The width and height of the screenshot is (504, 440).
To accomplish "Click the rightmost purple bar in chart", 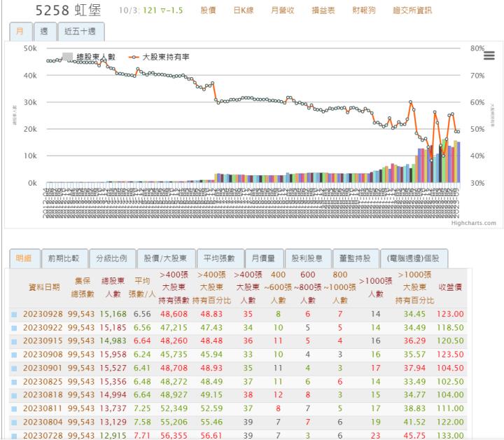I will tap(458, 162).
